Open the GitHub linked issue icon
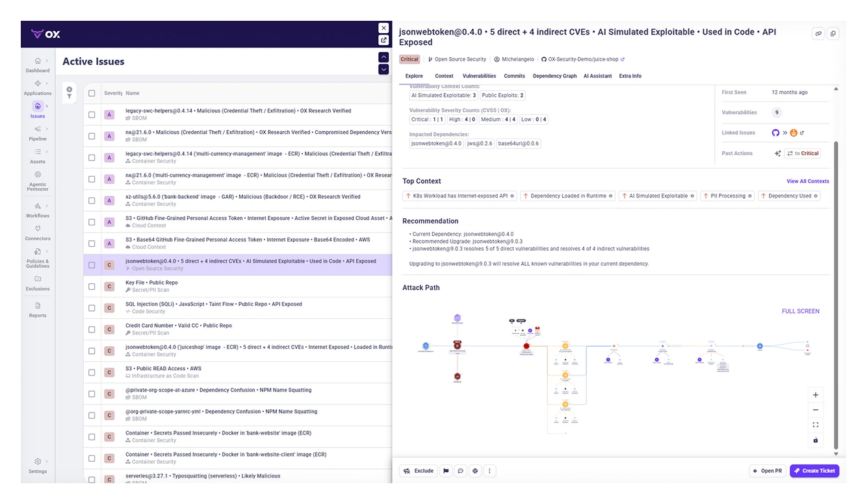Image resolution: width=867 pixels, height=504 pixels. pos(775,132)
